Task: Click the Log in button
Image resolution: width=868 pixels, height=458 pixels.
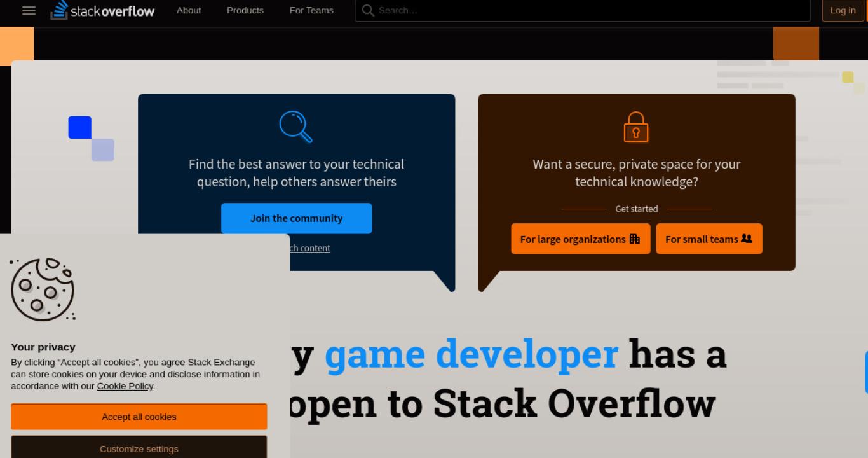Action: coord(843,10)
